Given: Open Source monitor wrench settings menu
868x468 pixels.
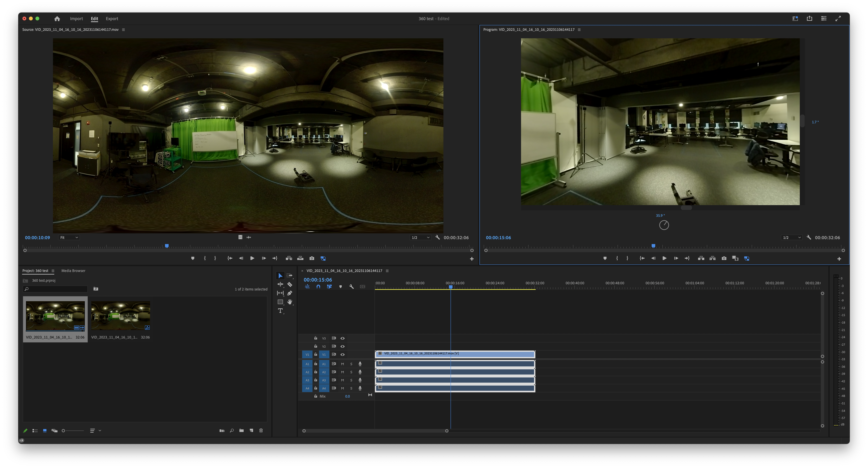Looking at the screenshot, I should [x=437, y=237].
